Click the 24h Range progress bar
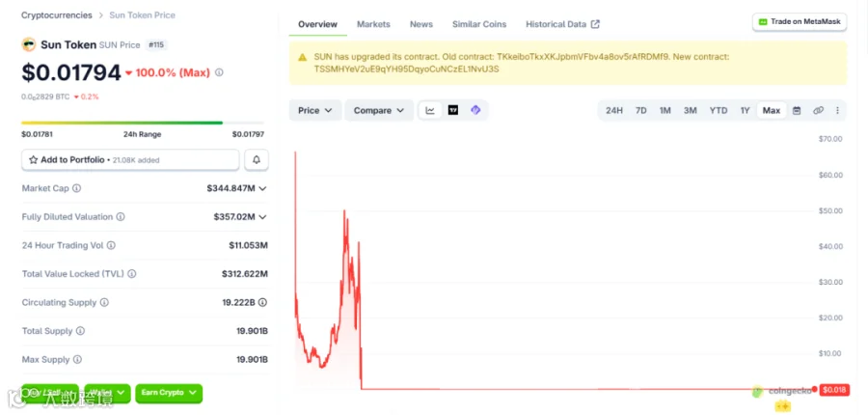Screen dimensions: 868x415 pos(143,123)
